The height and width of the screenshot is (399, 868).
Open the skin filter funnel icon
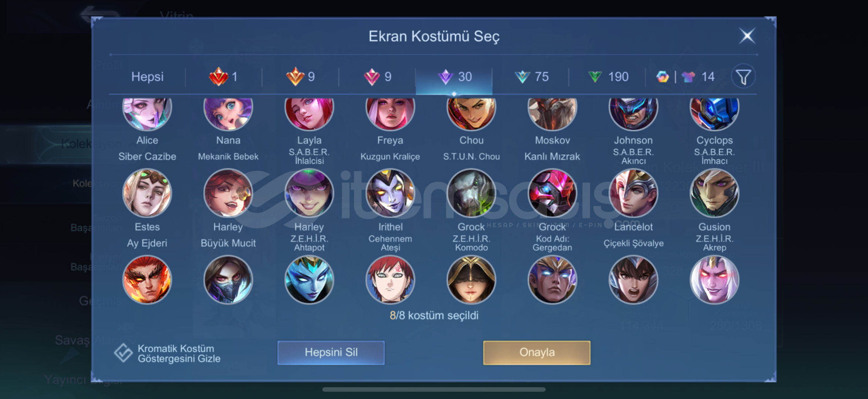pos(743,77)
